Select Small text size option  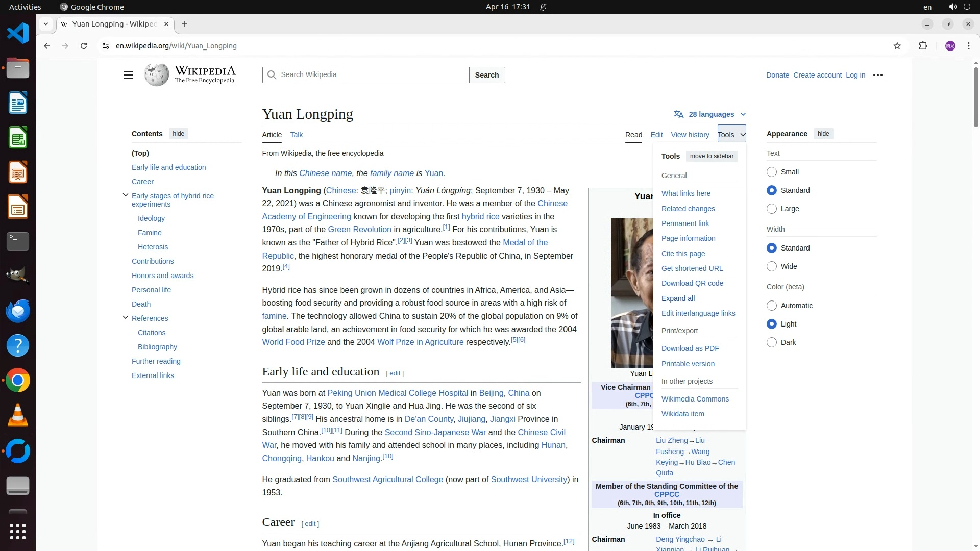tap(772, 172)
